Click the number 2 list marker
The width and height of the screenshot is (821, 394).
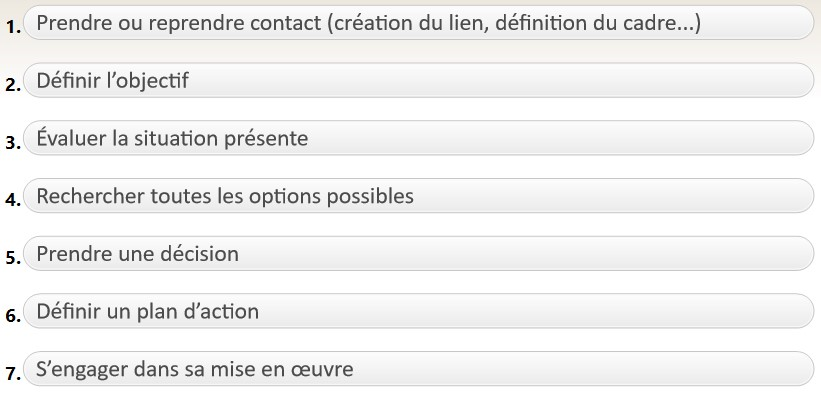(x=13, y=85)
